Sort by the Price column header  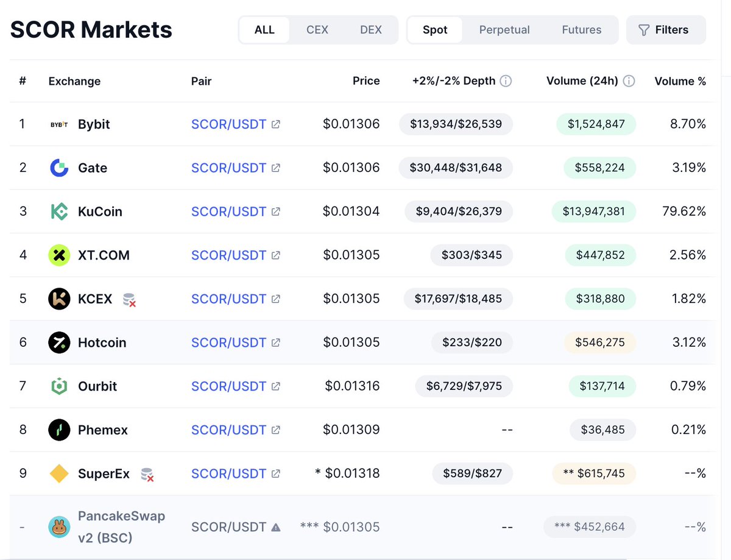[x=366, y=81]
